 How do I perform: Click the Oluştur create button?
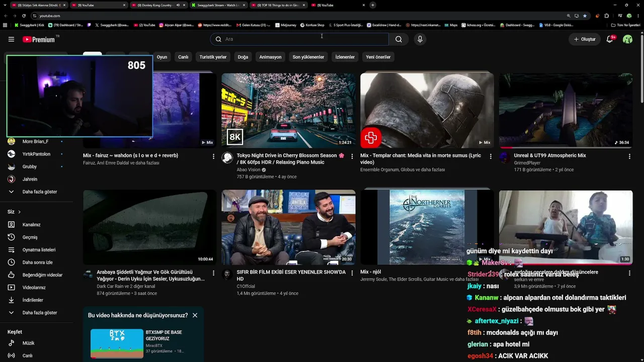click(585, 39)
